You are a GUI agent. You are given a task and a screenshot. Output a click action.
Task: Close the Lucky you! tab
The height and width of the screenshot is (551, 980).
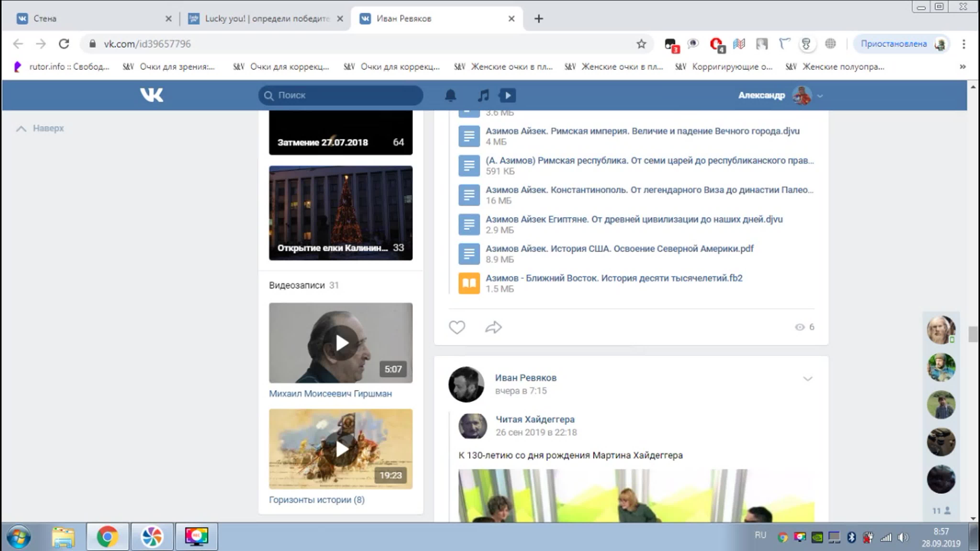(340, 19)
